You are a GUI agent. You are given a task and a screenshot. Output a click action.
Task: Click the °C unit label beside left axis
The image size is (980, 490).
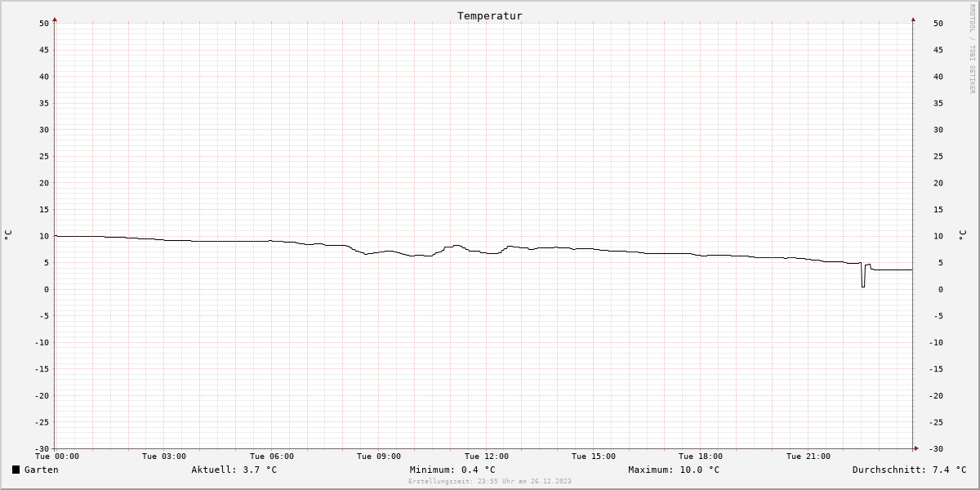8,235
